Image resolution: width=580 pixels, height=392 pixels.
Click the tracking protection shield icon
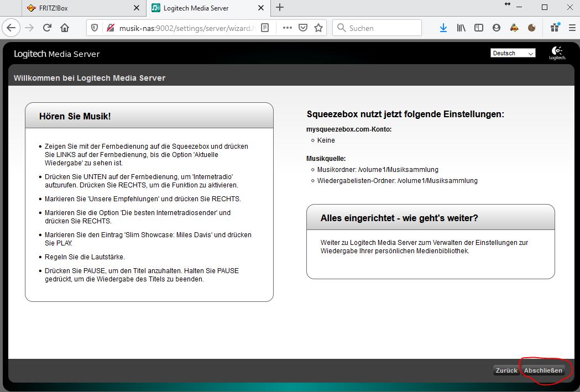(95, 28)
